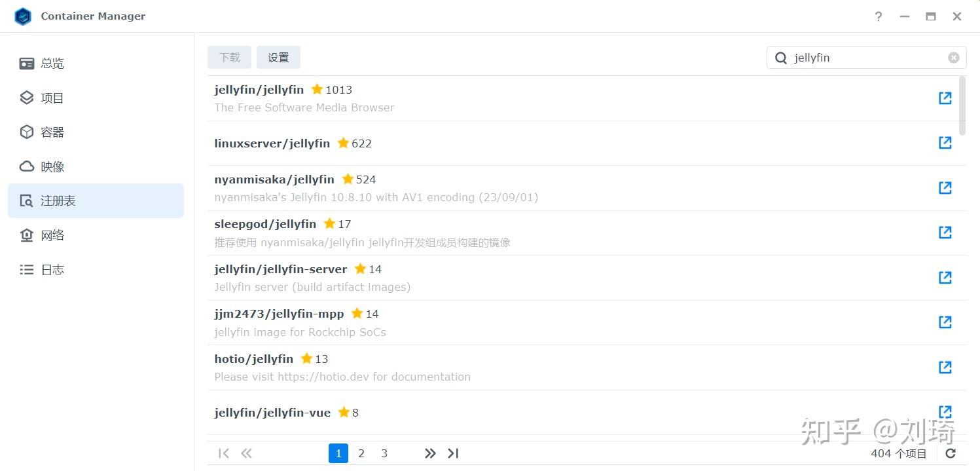Viewport: 980px width, 471px height.
Task: Select page 2 in pagination
Action: 361,453
